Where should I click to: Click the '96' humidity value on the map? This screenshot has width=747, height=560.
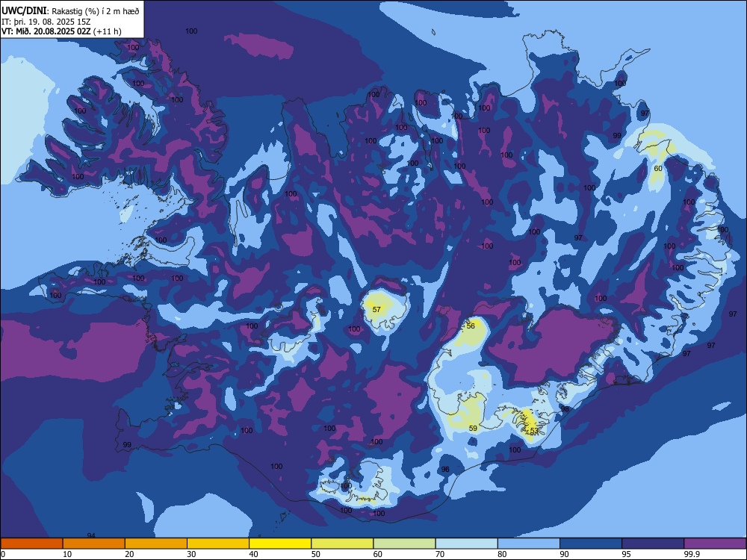coord(445,470)
